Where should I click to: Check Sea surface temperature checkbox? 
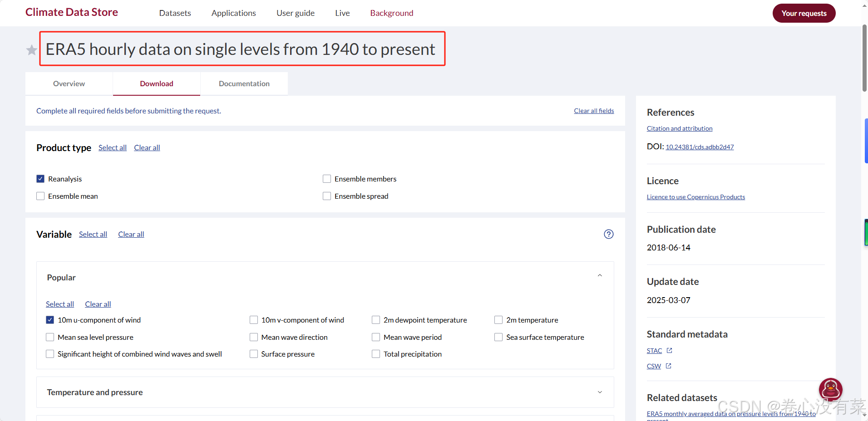click(498, 337)
